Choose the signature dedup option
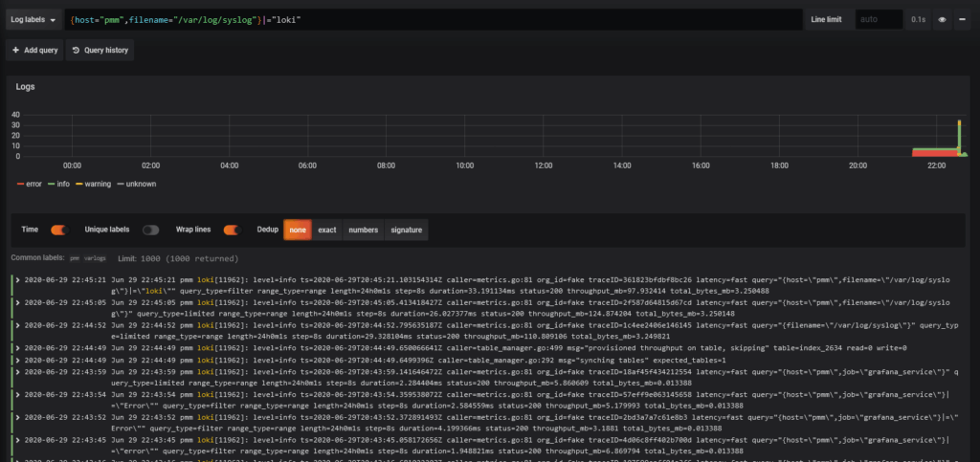 tap(407, 230)
